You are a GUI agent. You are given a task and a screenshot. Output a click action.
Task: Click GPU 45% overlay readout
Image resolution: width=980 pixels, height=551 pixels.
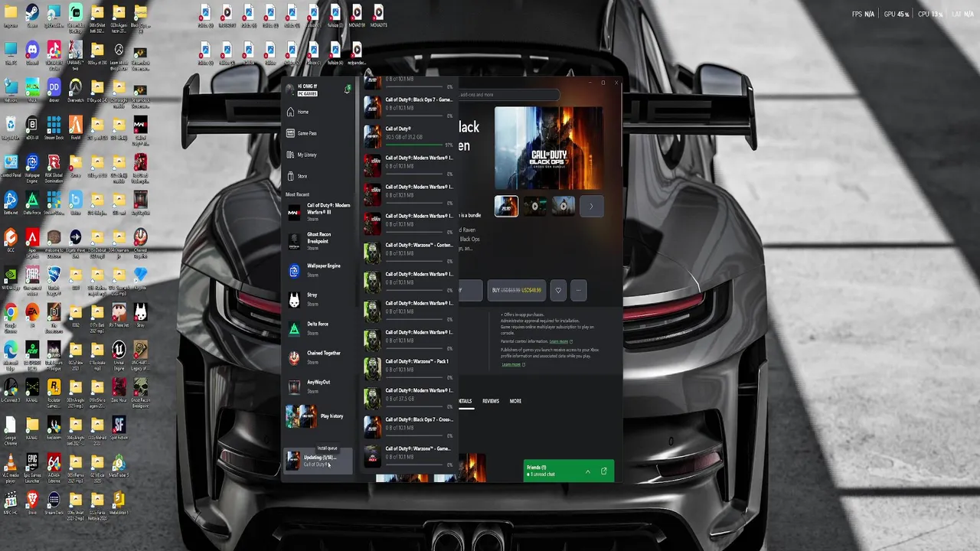point(897,14)
